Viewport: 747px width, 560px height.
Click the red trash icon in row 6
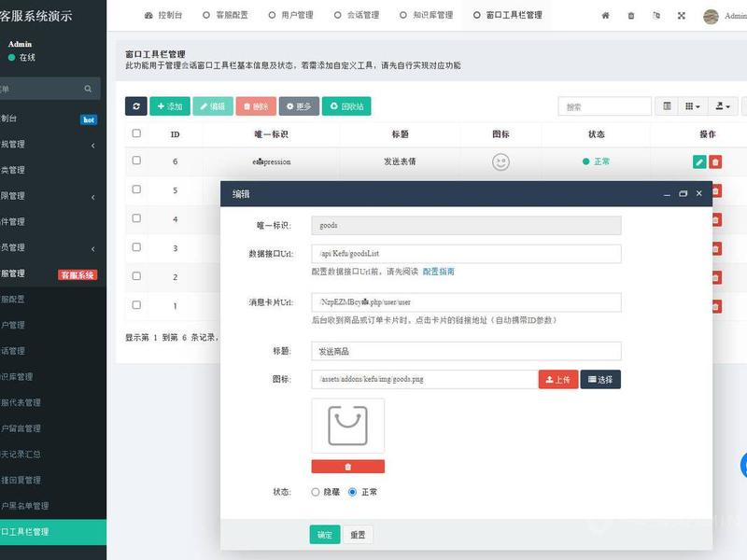click(x=715, y=161)
